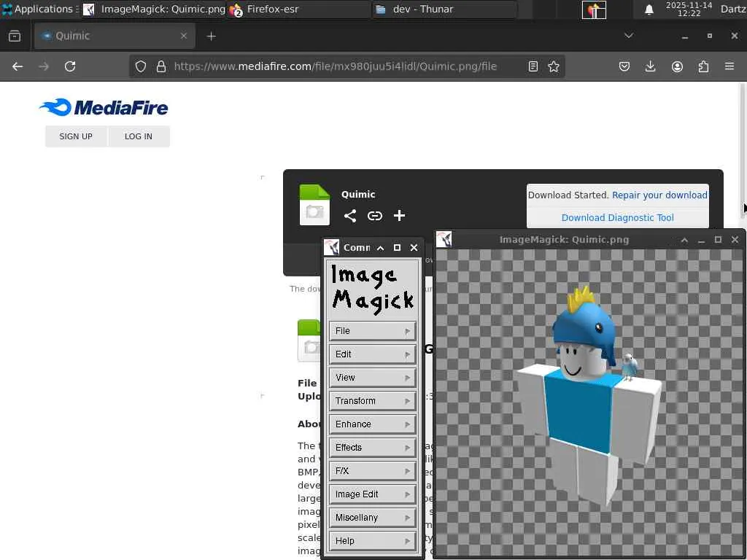The image size is (747, 560).
Task: Click the Quimic file type icon
Action: coord(314,205)
